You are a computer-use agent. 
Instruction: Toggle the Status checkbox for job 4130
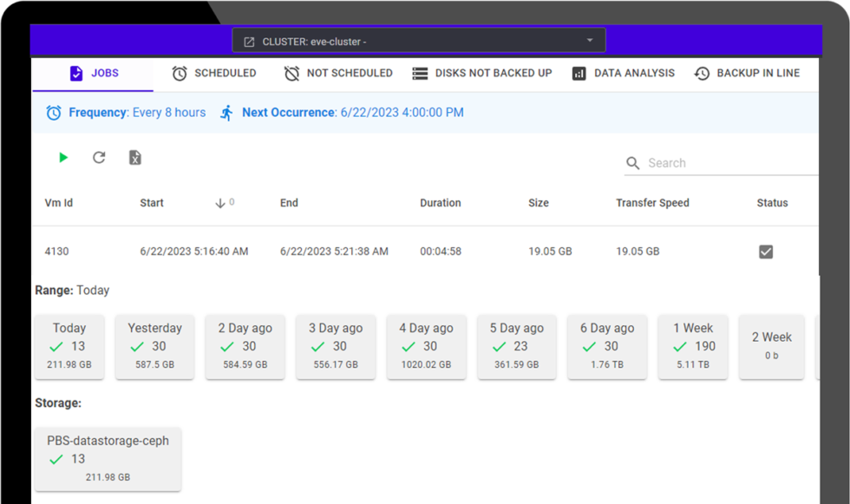tap(766, 252)
